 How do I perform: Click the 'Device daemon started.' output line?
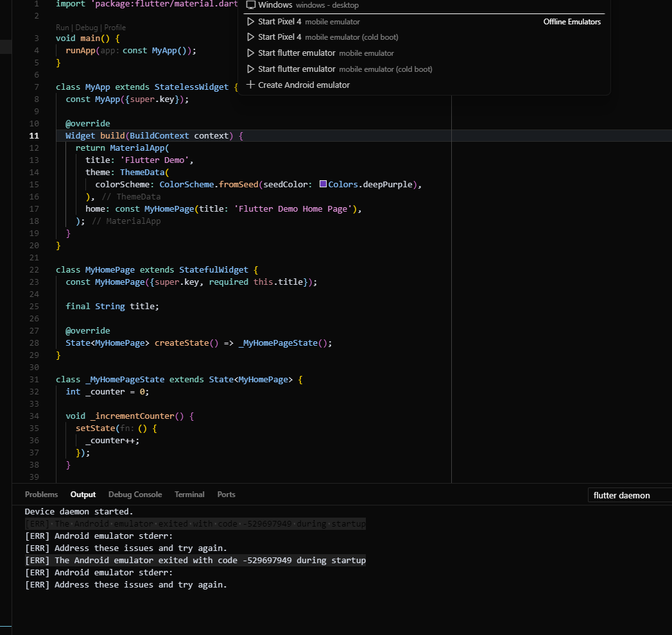[x=79, y=512]
